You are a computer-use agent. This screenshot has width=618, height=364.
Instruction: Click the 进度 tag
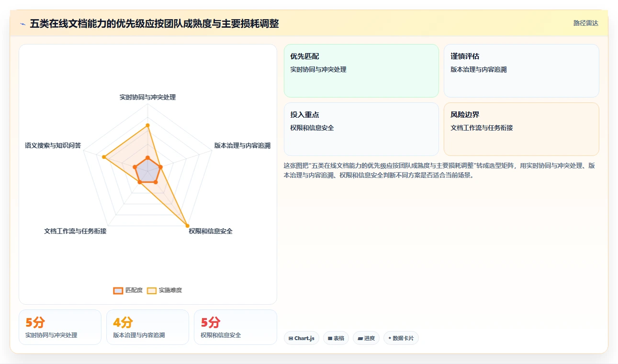tap(366, 338)
